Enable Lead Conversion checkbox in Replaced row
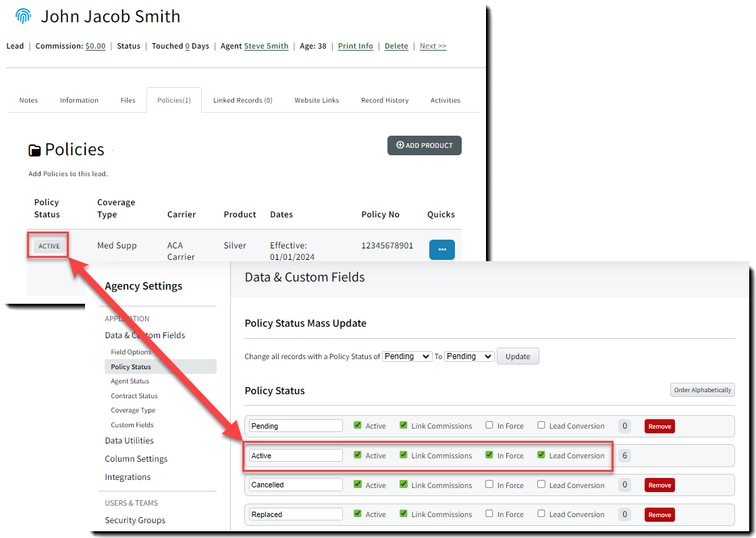The height and width of the screenshot is (538, 756). (x=541, y=514)
